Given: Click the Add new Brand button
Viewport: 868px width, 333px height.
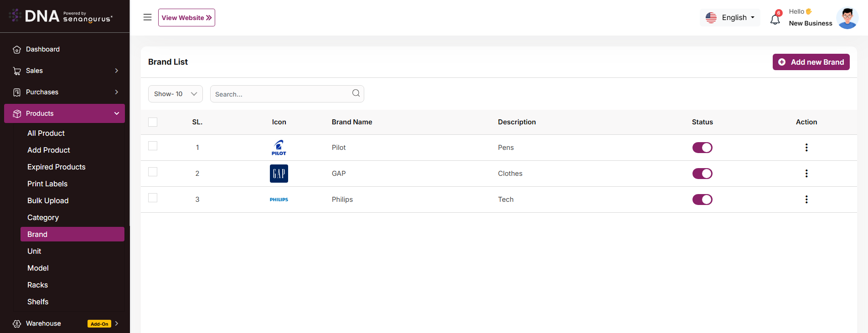Looking at the screenshot, I should 811,62.
